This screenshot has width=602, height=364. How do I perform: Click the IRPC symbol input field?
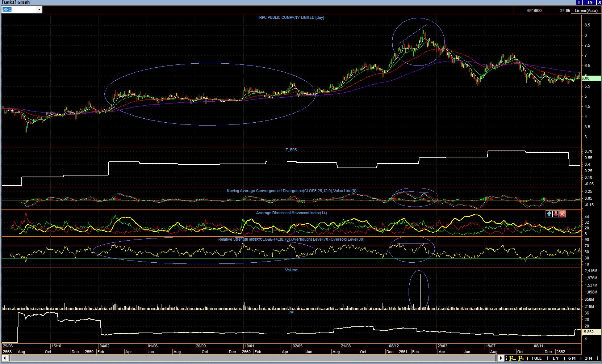pyautogui.click(x=19, y=10)
